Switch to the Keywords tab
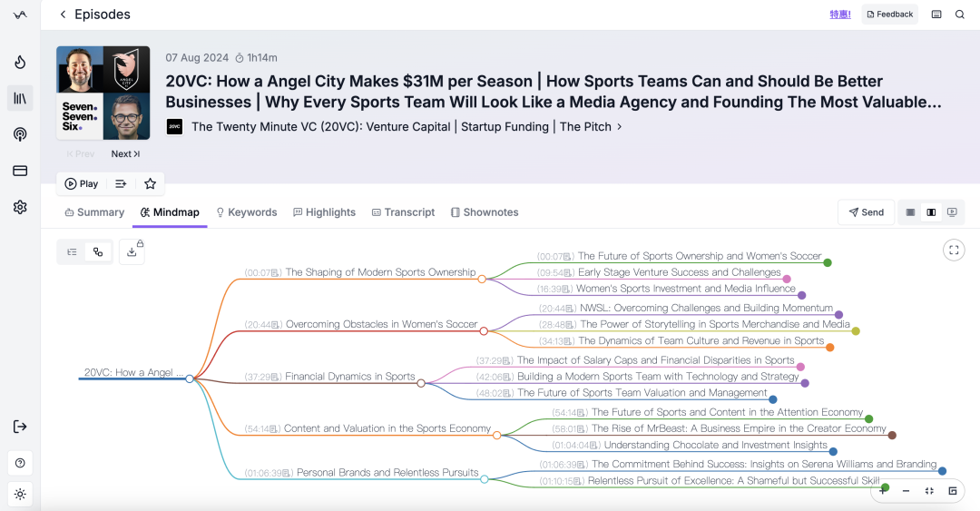980x511 pixels. (x=246, y=212)
